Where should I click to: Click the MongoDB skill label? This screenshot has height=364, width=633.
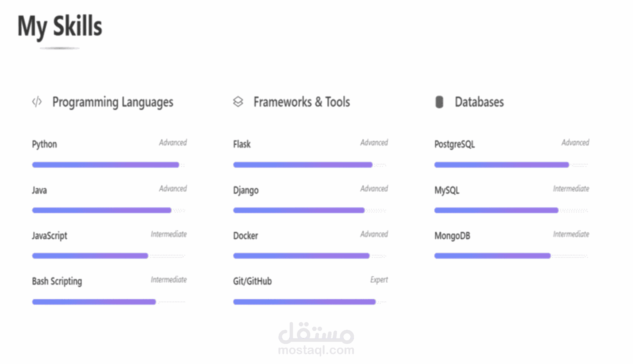(x=452, y=236)
